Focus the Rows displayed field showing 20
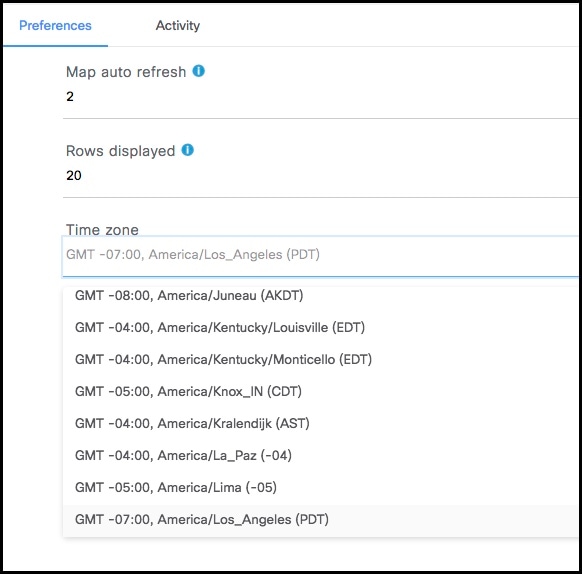This screenshot has height=574, width=582. pyautogui.click(x=321, y=176)
